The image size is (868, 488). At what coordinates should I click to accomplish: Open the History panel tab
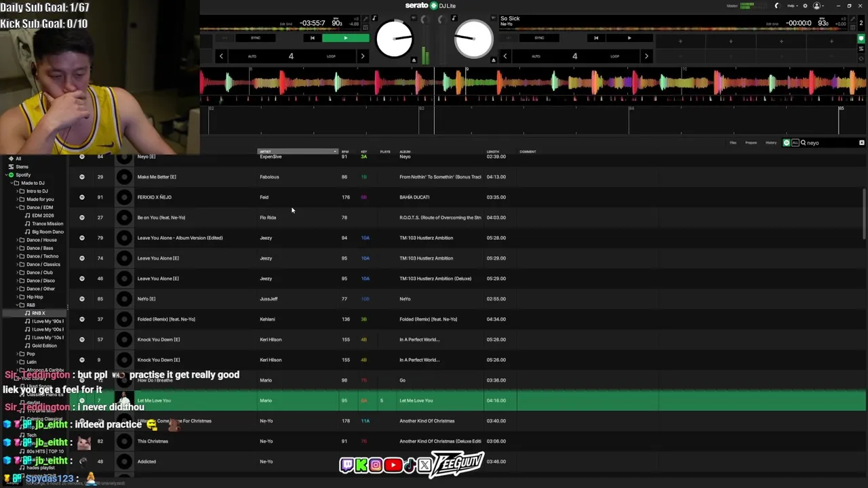[771, 143]
